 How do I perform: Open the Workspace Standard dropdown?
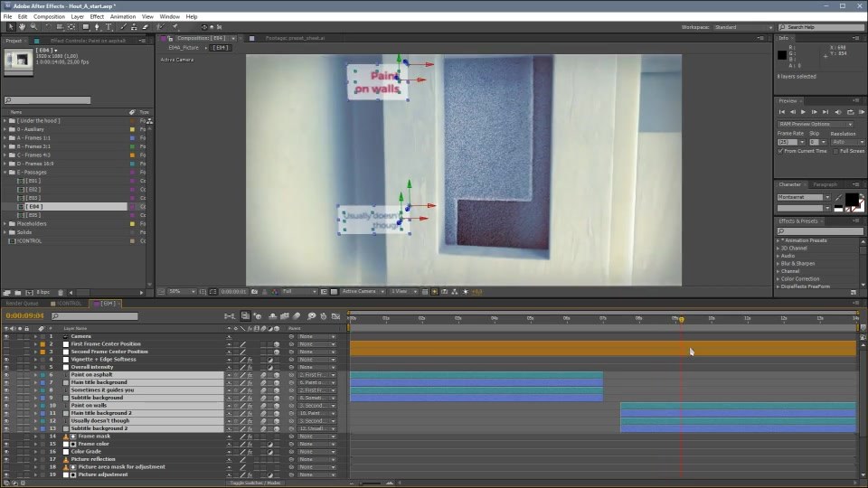click(743, 27)
